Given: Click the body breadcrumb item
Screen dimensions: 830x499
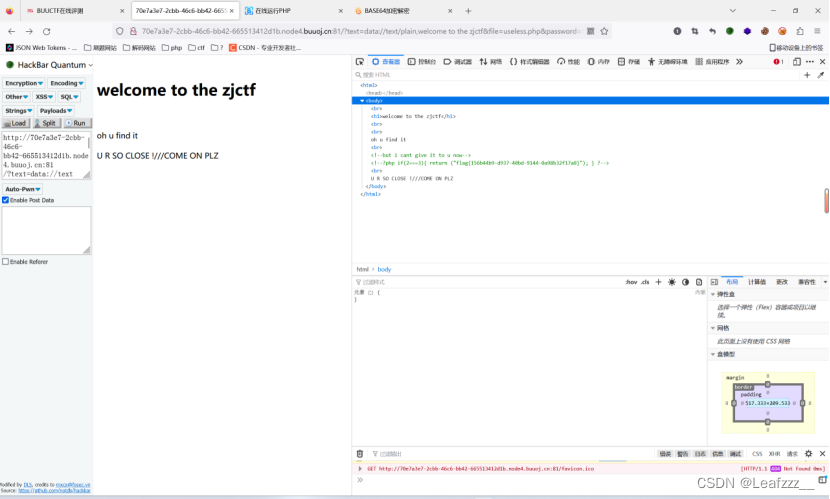Looking at the screenshot, I should pyautogui.click(x=384, y=269).
